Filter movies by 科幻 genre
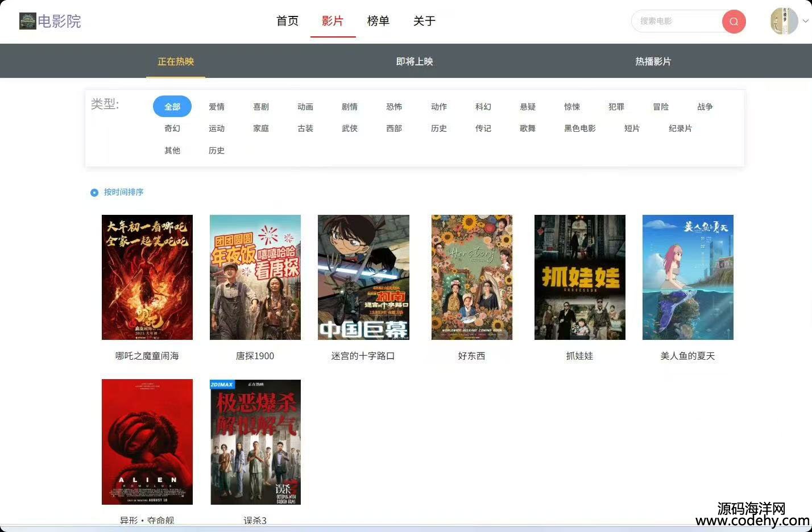812x532 pixels. click(483, 107)
